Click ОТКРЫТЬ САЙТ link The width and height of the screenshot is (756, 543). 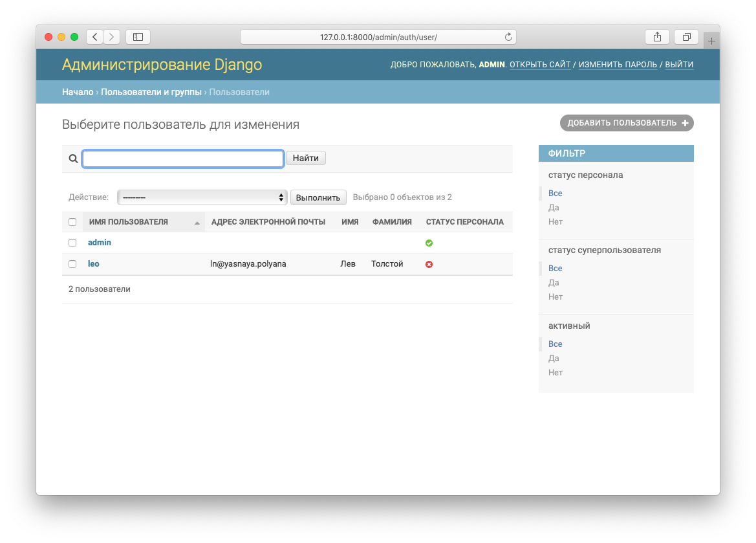(540, 64)
